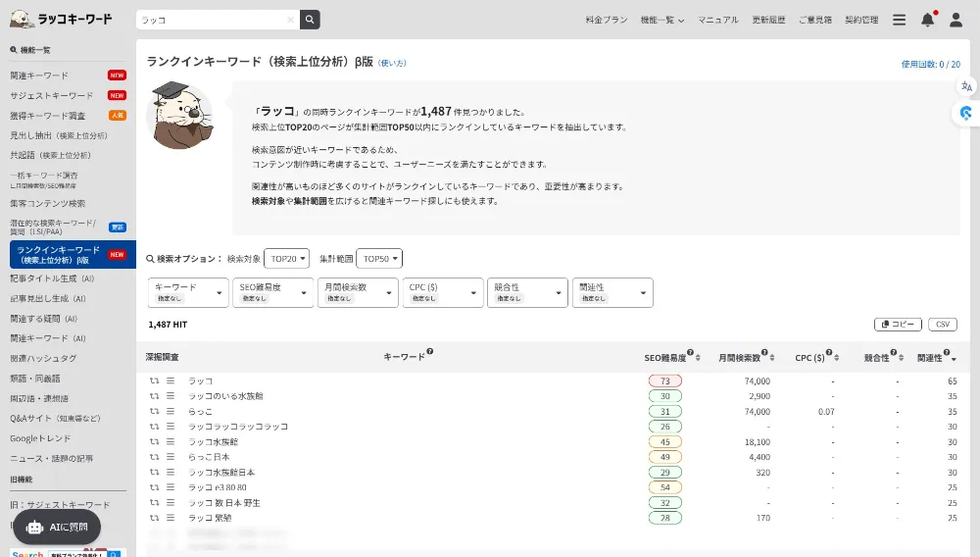Expand the 関連性 filter dropdown
The image size is (980, 557).
[612, 292]
